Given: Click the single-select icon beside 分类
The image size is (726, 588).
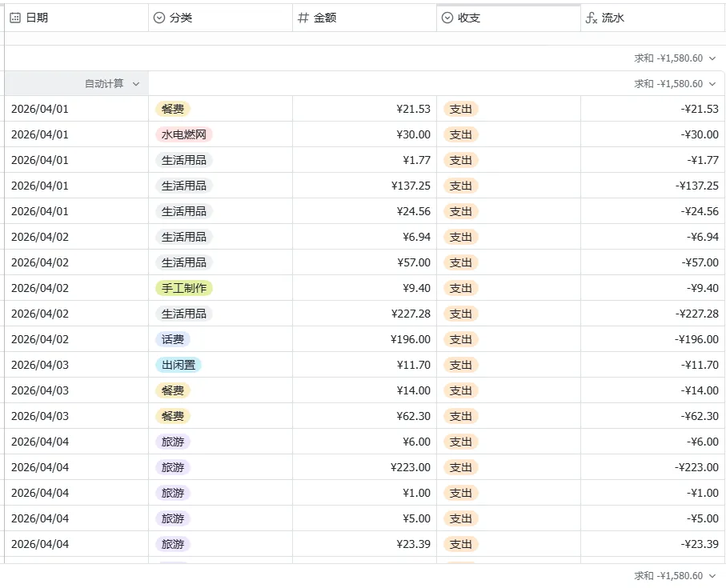Looking at the screenshot, I should coord(159,18).
